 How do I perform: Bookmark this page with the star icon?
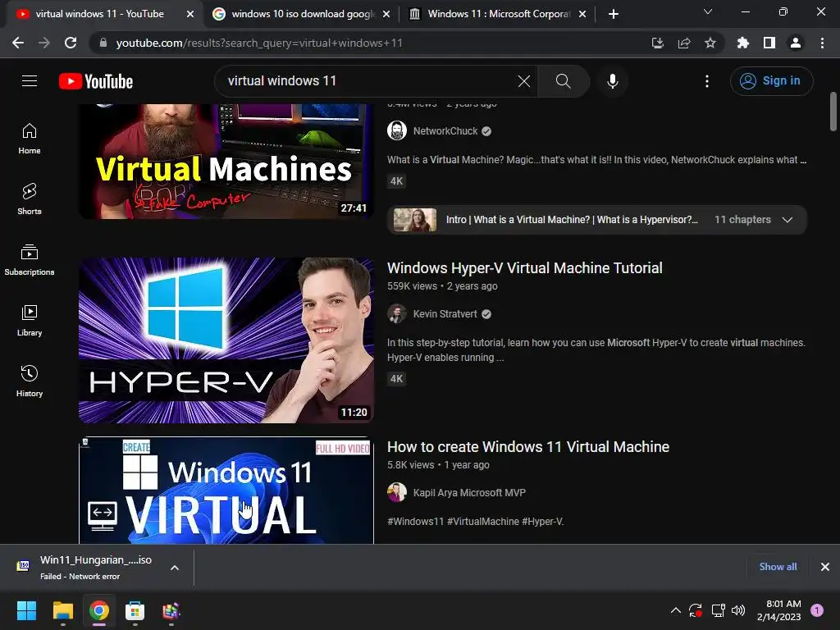(710, 43)
